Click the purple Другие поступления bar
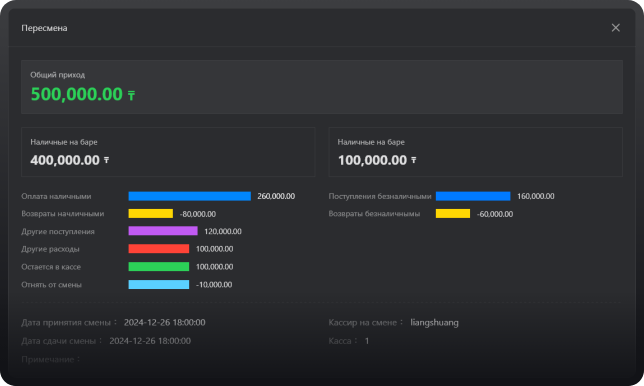 (x=163, y=231)
